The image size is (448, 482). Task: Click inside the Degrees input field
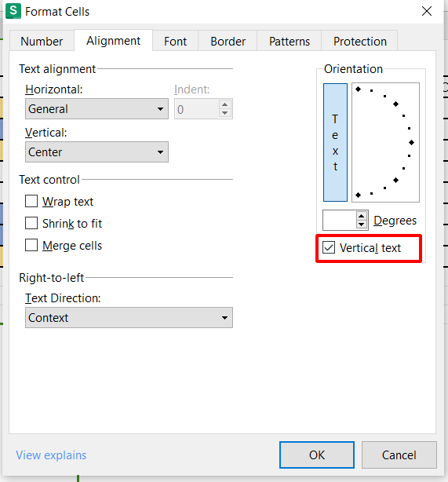click(x=340, y=221)
